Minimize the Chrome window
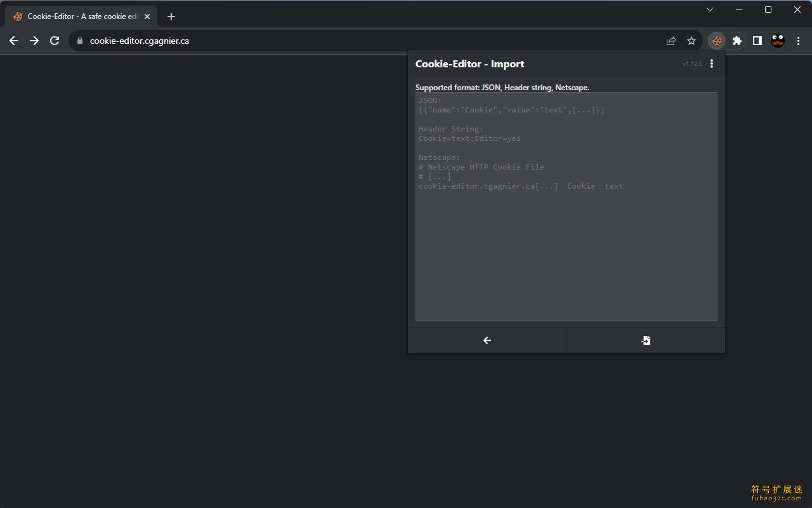Image resolution: width=812 pixels, height=508 pixels. [x=739, y=10]
